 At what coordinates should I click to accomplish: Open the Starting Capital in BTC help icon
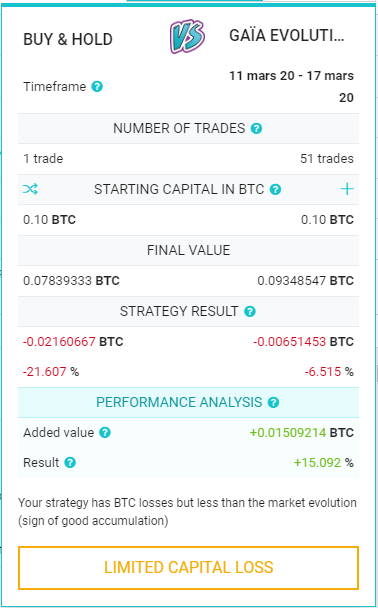coord(275,190)
